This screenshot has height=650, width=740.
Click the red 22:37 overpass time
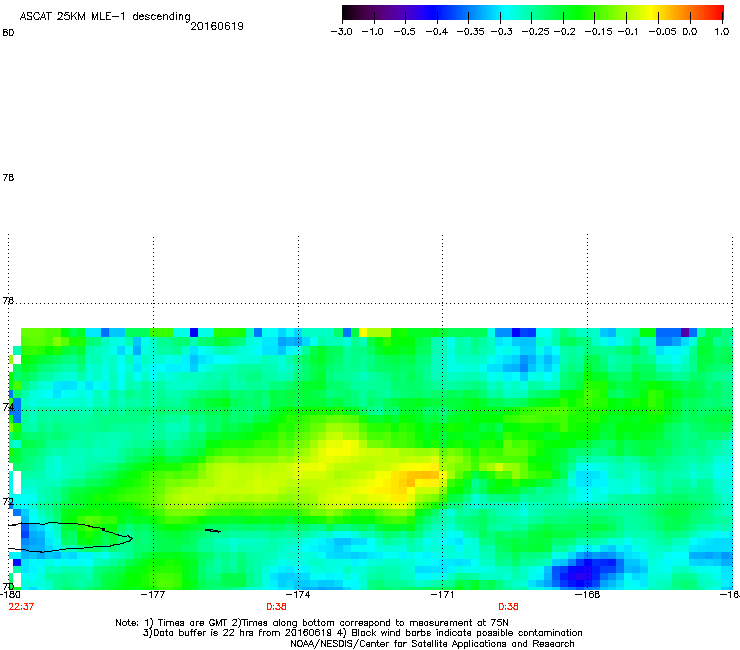[21, 607]
